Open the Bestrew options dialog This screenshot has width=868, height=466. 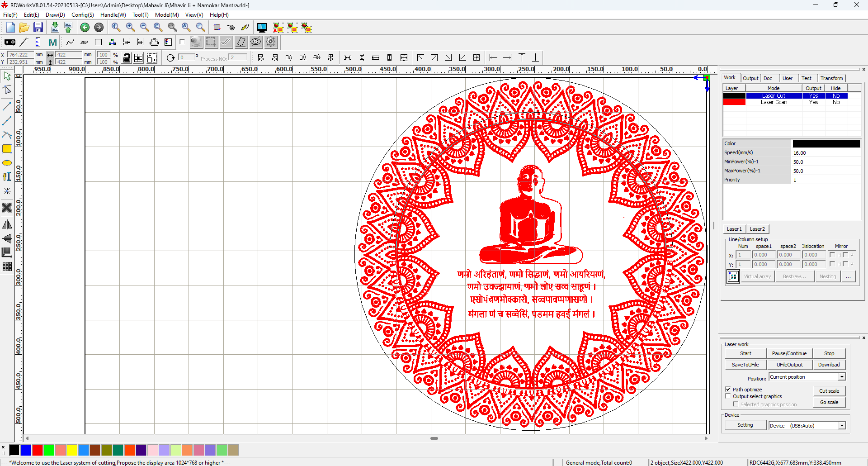point(795,276)
